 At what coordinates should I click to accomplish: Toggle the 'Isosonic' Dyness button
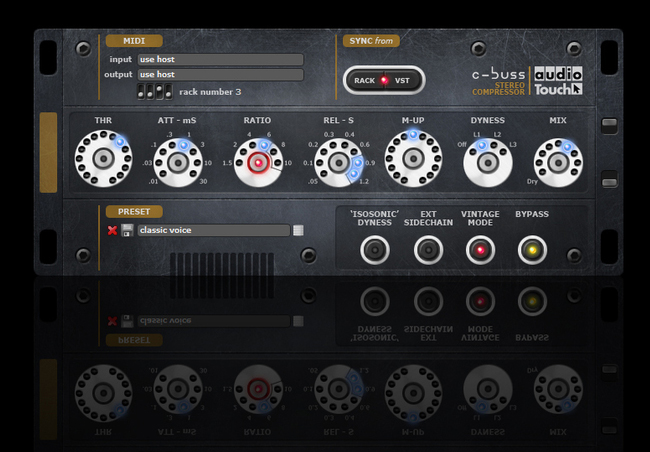coord(375,250)
